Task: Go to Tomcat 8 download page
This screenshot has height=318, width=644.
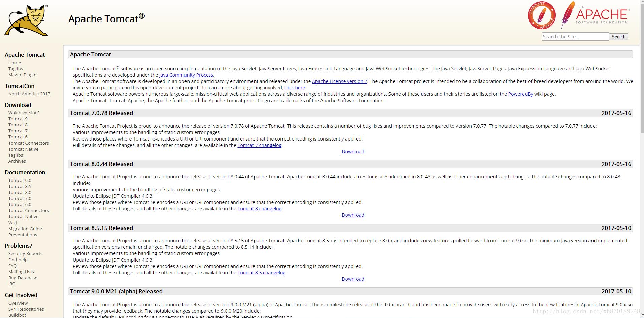Action: coord(18,125)
